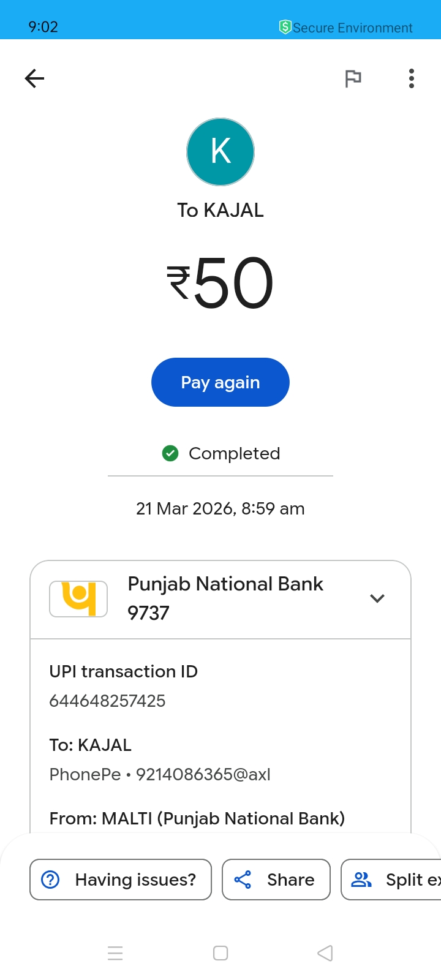Tap the Android back triangle icon
Viewport: 441px width, 980px height.
[325, 953]
